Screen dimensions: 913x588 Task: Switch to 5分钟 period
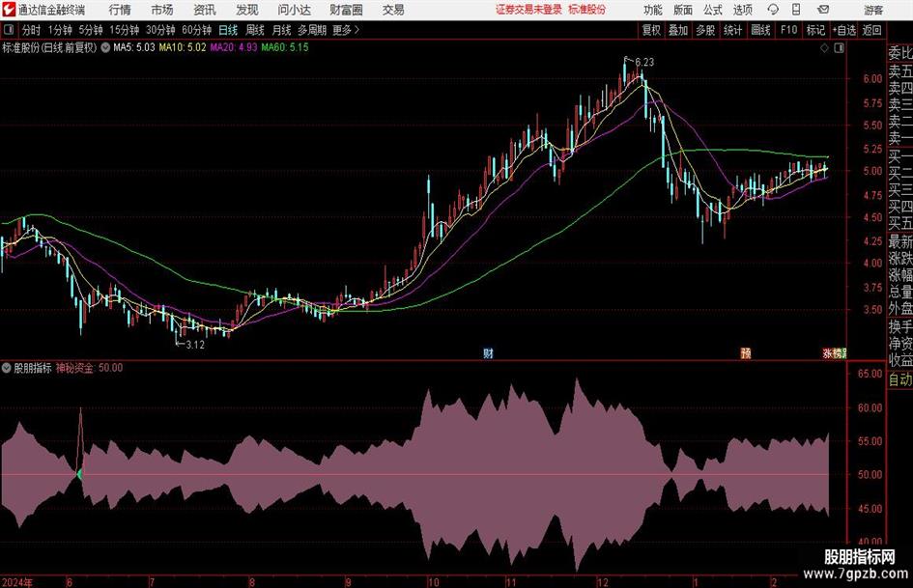91,30
